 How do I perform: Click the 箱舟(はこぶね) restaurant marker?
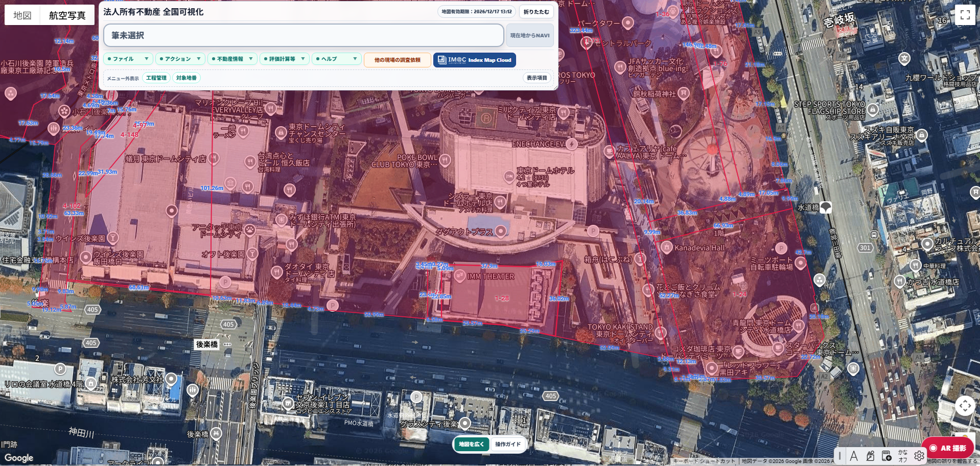click(640, 259)
